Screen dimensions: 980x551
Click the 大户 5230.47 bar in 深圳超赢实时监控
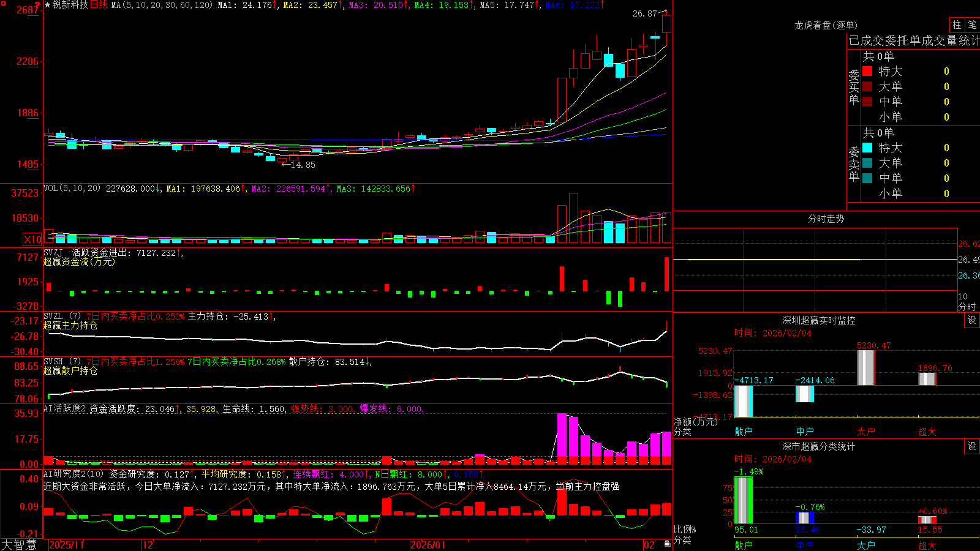point(866,367)
